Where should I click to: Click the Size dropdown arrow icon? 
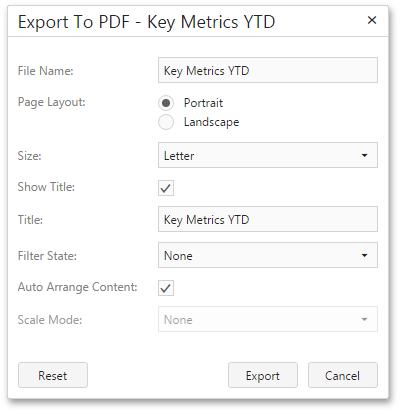(364, 155)
